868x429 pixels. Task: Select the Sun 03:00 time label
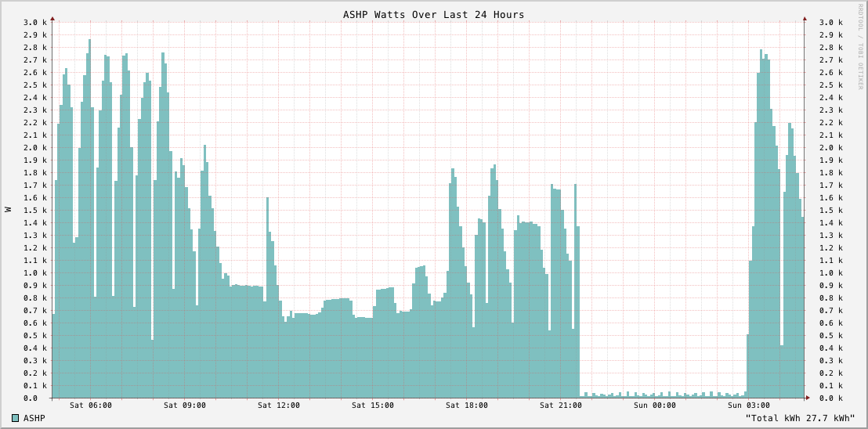click(748, 406)
